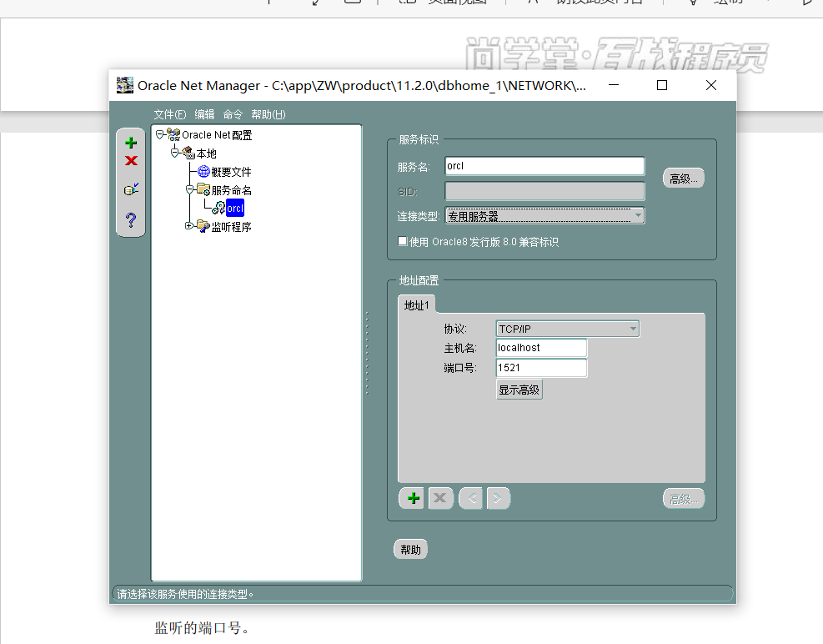Click the Oracle Net 配置 root node icon
823x644 pixels.
point(173,135)
